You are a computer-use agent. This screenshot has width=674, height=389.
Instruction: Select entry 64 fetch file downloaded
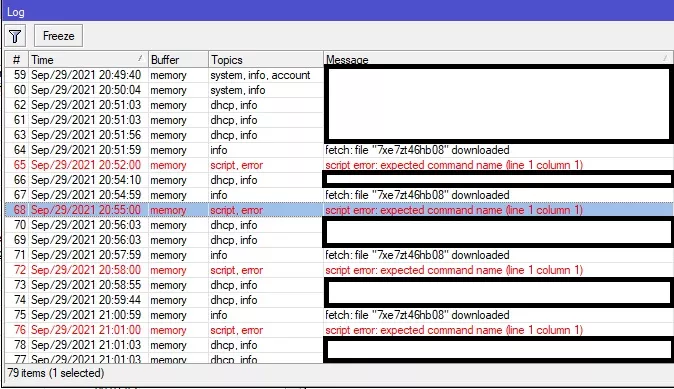coord(339,150)
